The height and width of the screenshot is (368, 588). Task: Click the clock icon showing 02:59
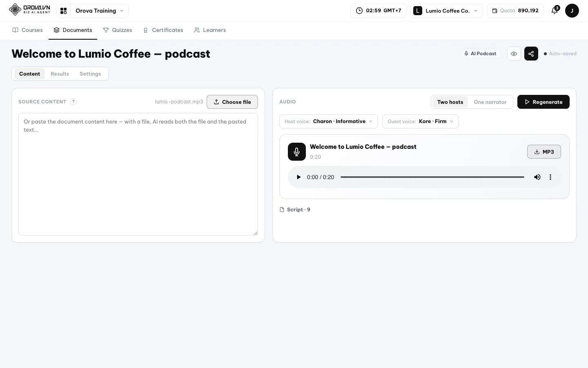359,11
